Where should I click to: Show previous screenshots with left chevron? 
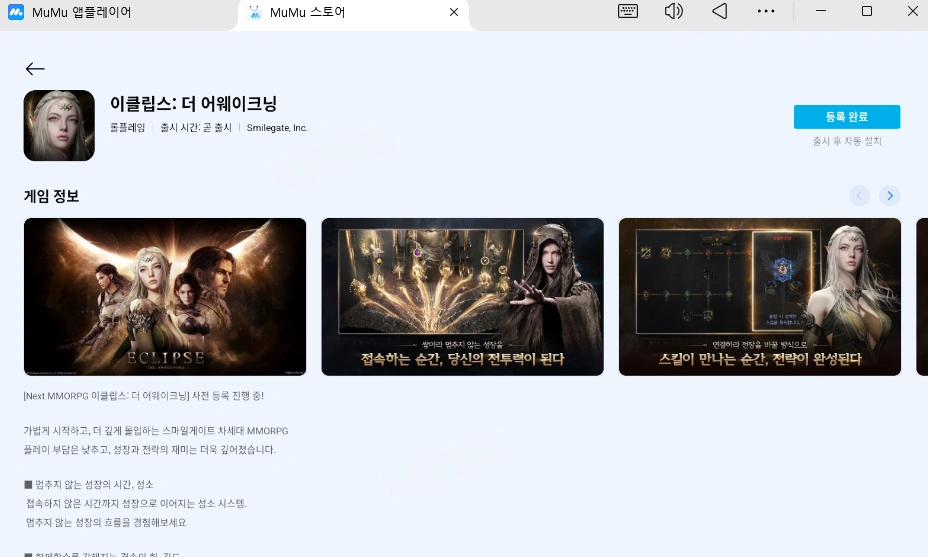point(859,196)
